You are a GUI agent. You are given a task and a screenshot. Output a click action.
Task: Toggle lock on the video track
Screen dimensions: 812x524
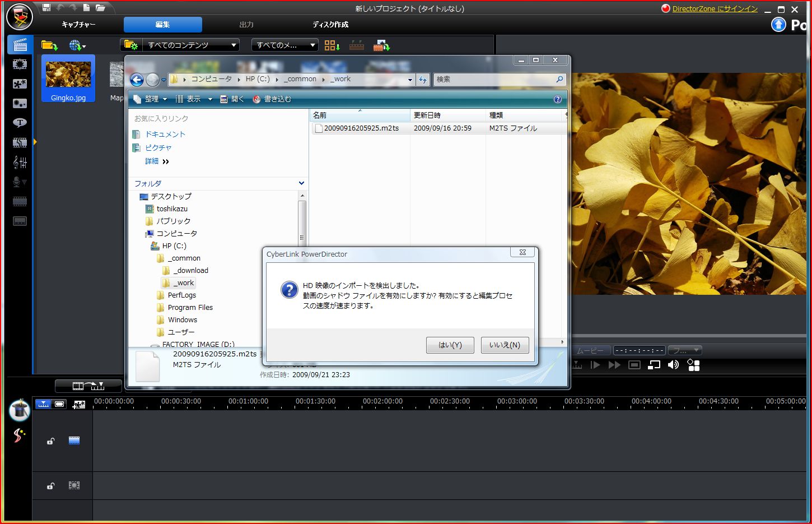click(50, 441)
